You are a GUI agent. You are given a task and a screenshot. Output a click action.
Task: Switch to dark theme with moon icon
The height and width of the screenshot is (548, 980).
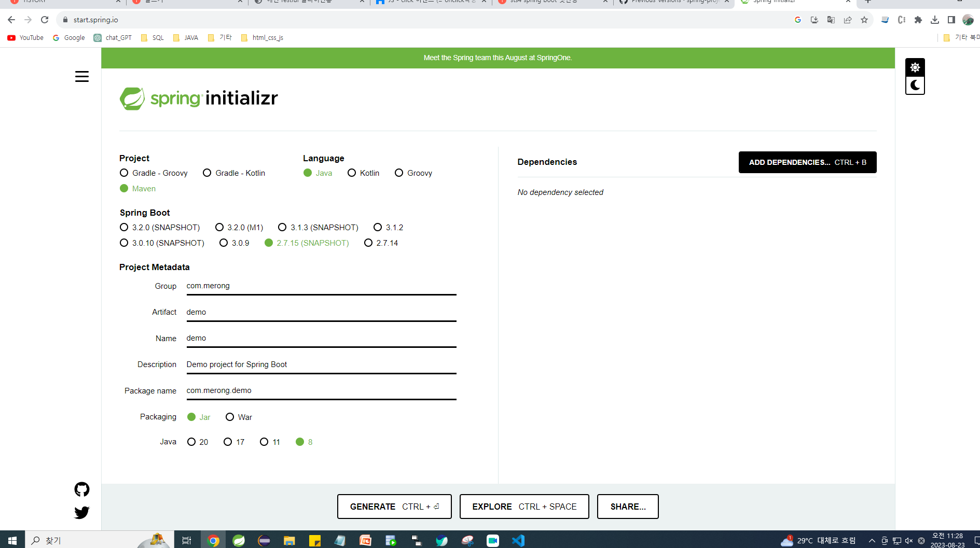pyautogui.click(x=915, y=85)
